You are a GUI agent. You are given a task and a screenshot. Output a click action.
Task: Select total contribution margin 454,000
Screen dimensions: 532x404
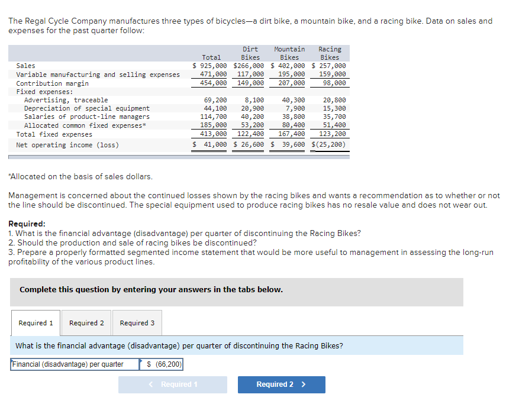click(x=214, y=83)
